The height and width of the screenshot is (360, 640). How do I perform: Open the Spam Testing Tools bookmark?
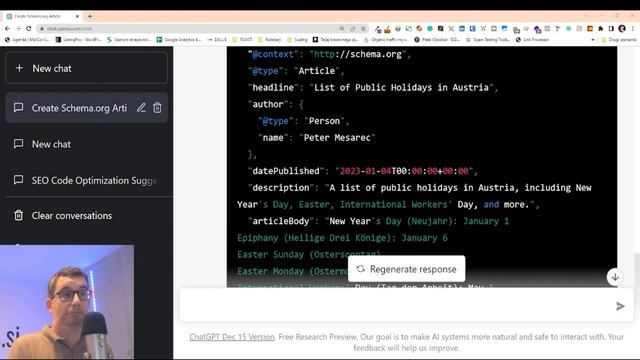(488, 40)
